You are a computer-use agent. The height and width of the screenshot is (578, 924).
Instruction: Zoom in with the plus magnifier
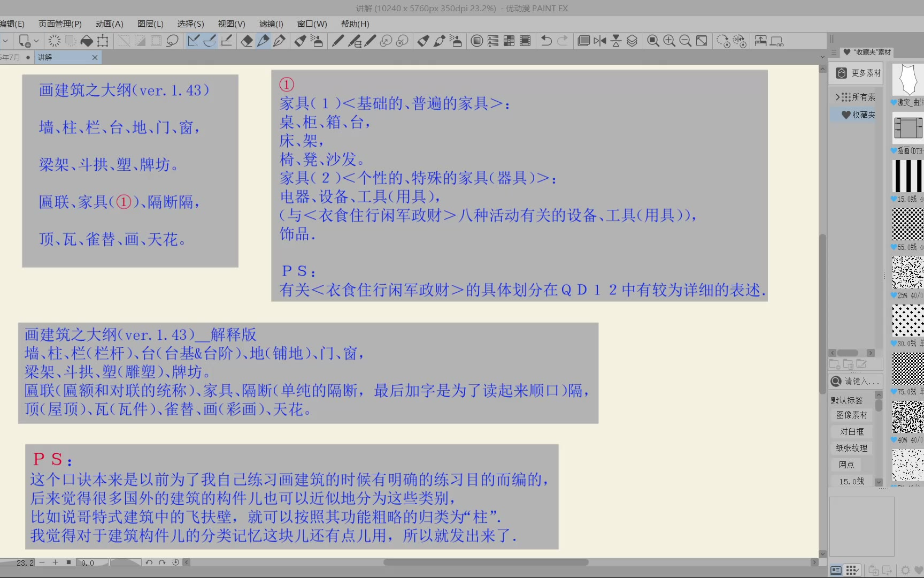pyautogui.click(x=669, y=41)
